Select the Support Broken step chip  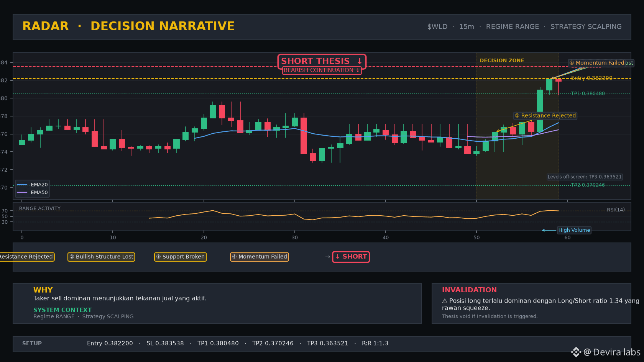click(180, 257)
